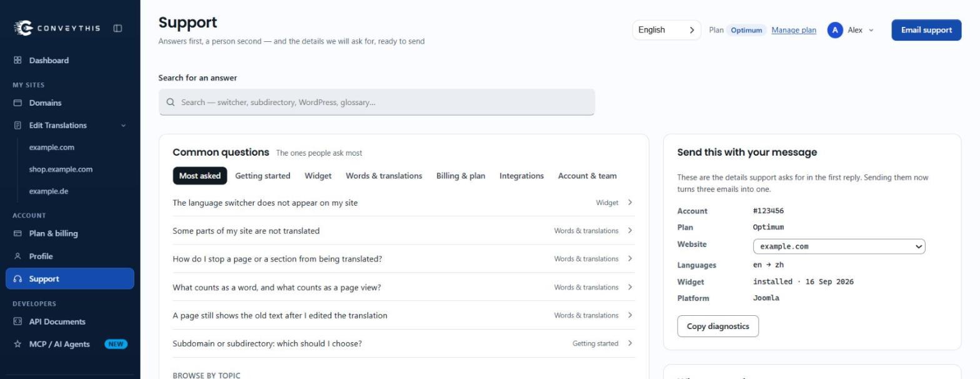The height and width of the screenshot is (379, 980).
Task: Open the English language selector
Action: 666,30
